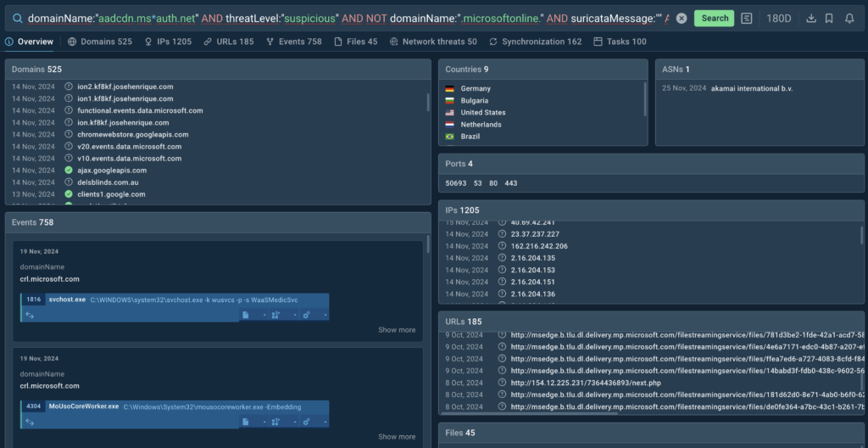Go to the Files 45 tab
This screenshot has height=448, width=868.
click(355, 42)
